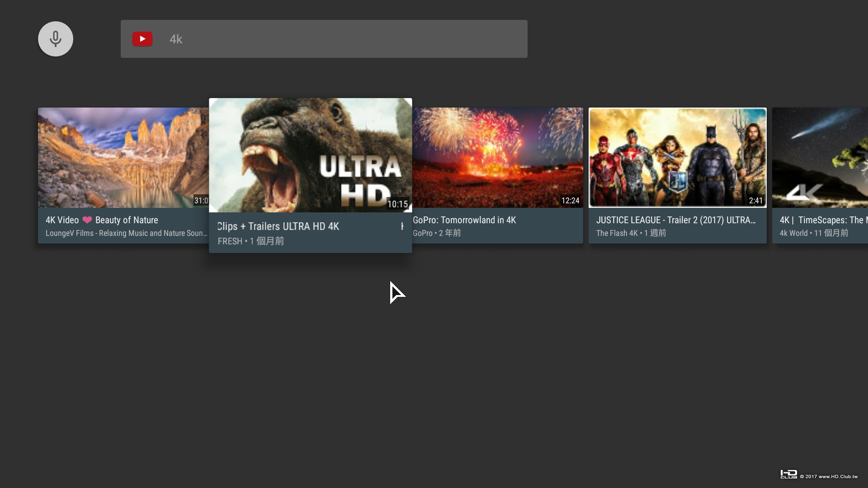Open the TimeScapes night sky thumbnail
Image resolution: width=868 pixels, height=488 pixels.
point(820,157)
